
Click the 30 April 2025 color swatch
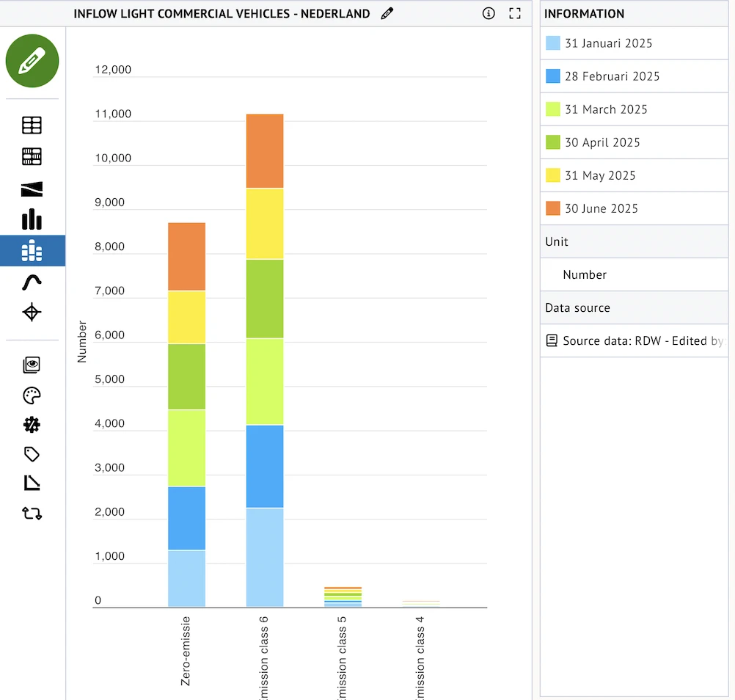click(x=553, y=142)
